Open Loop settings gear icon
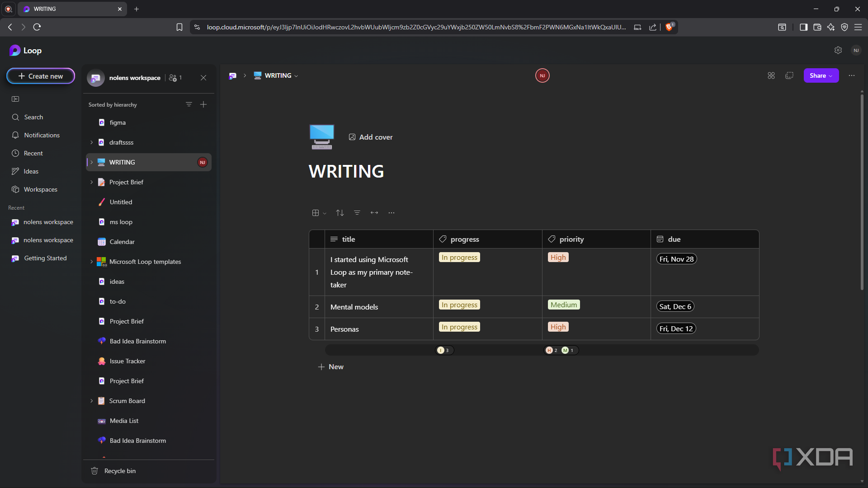This screenshot has width=868, height=488. point(838,50)
